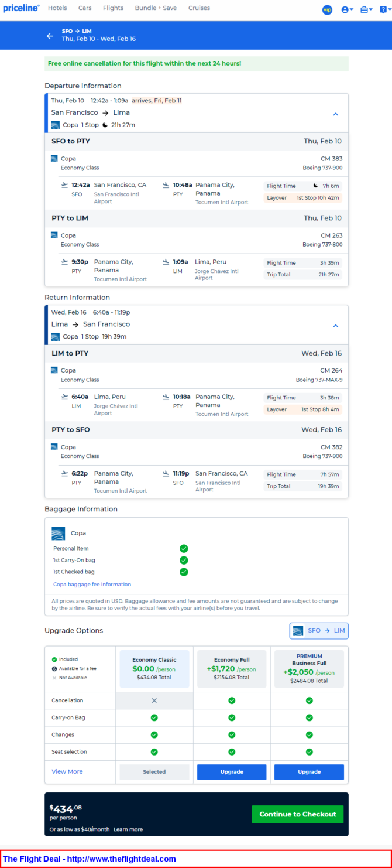The image size is (392, 868).
Task: Click the Copa logo in return summary
Action: (x=56, y=337)
